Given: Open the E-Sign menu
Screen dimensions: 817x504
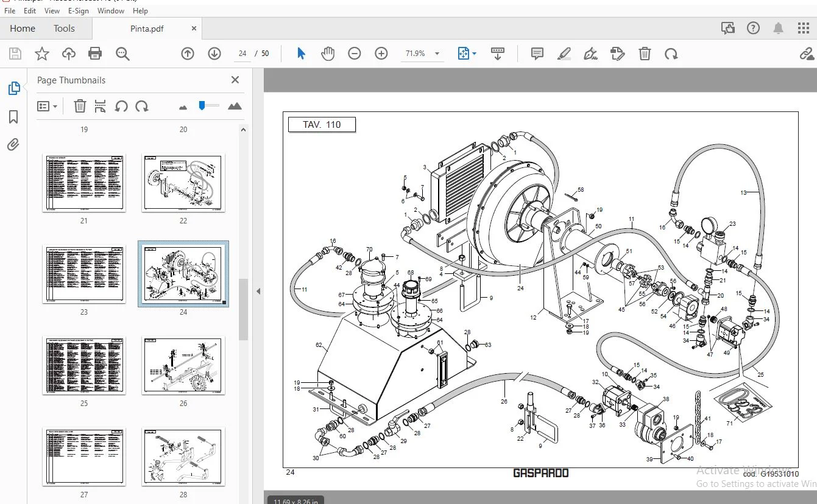Looking at the screenshot, I should point(78,10).
